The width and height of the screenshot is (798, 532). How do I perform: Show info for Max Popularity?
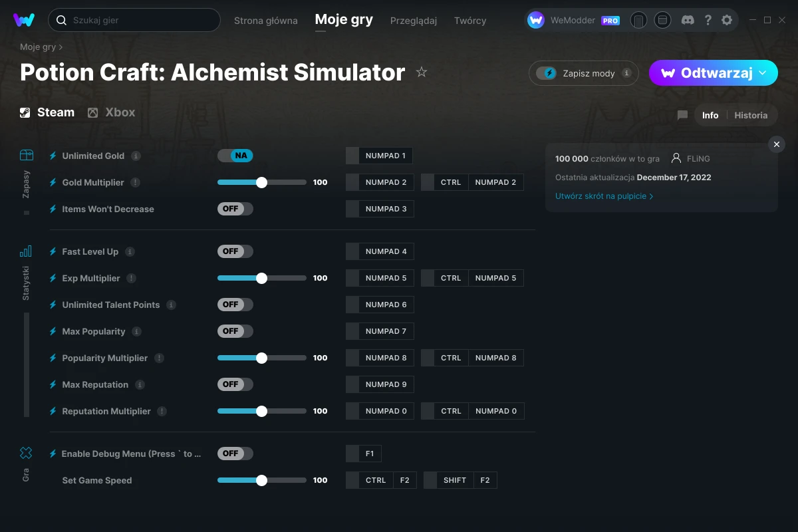click(x=136, y=331)
